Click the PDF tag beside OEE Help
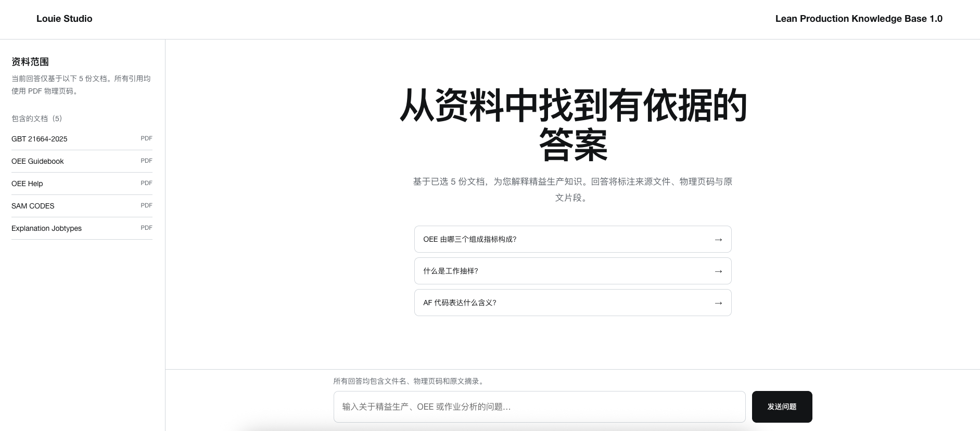The image size is (980, 431). (x=146, y=183)
